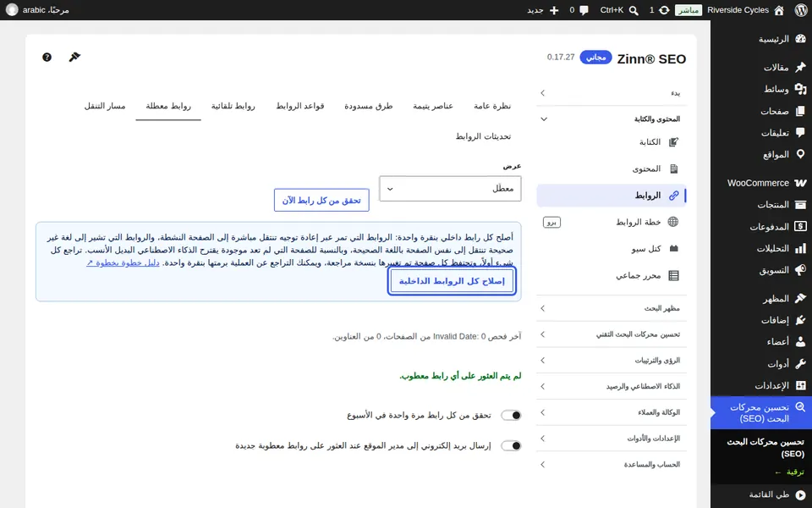Click the إضافات plugin icon
This screenshot has height=508, width=812.
[x=801, y=320]
